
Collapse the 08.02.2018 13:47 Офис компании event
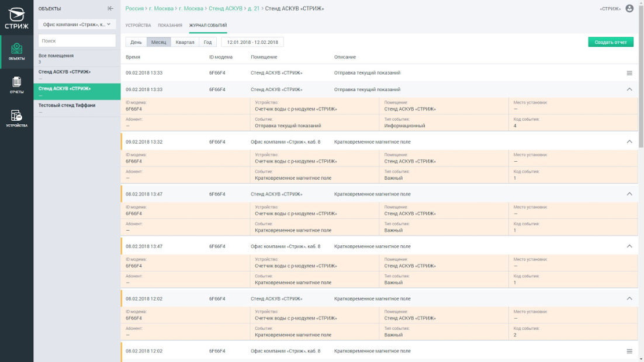[629, 246]
